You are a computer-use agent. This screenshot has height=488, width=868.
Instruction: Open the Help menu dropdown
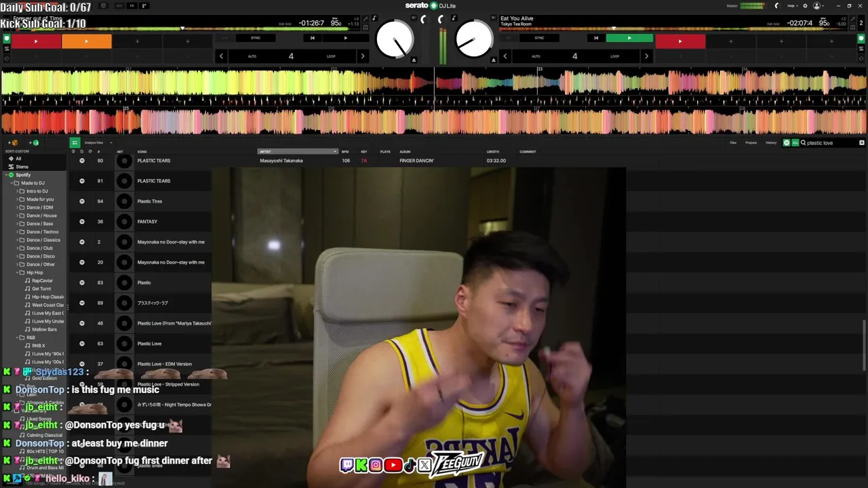point(792,6)
